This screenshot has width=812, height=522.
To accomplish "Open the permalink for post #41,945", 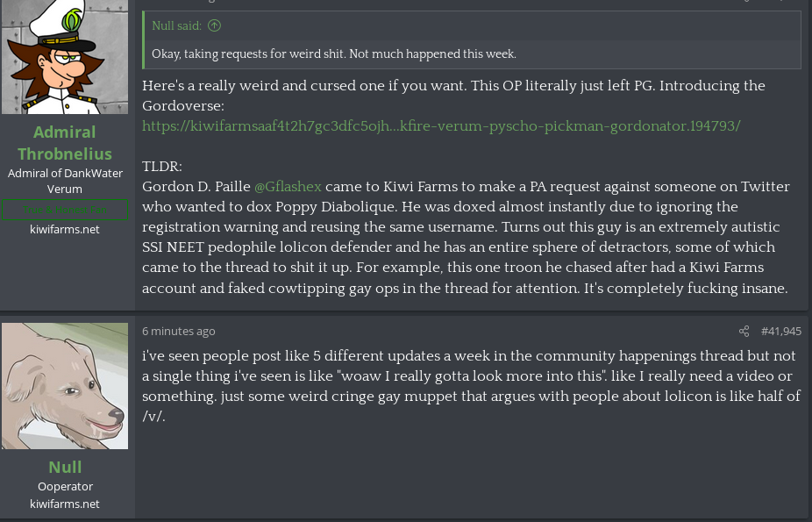I will tap(780, 331).
